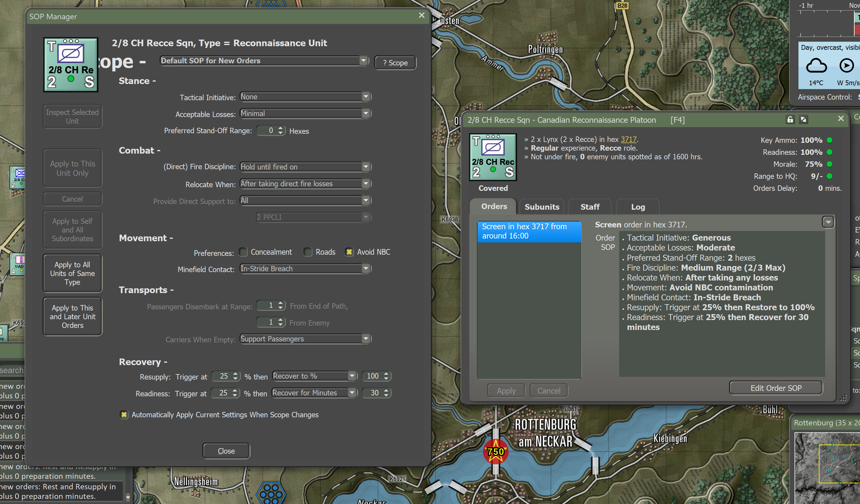The width and height of the screenshot is (860, 504).
Task: Click the resize grip of the unit panel
Action: coord(843,397)
